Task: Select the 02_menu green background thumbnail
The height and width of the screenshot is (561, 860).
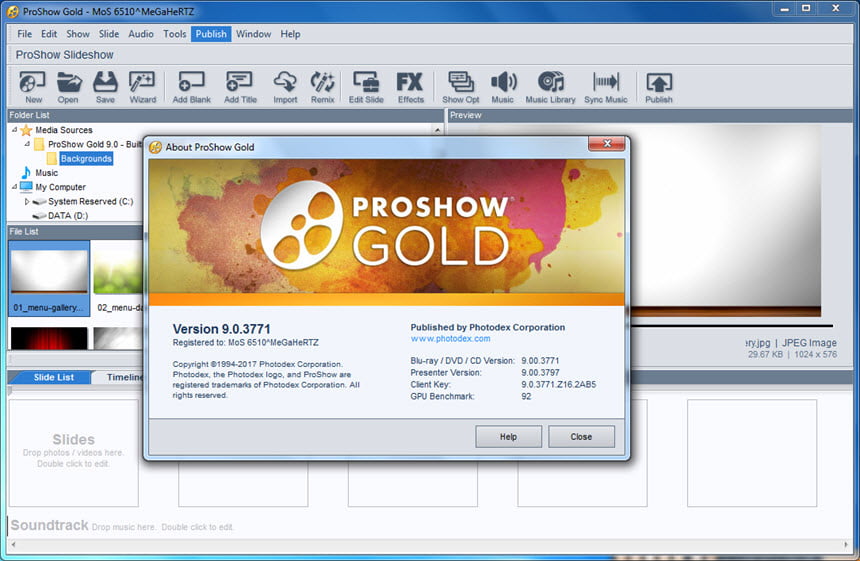Action: coord(118,279)
